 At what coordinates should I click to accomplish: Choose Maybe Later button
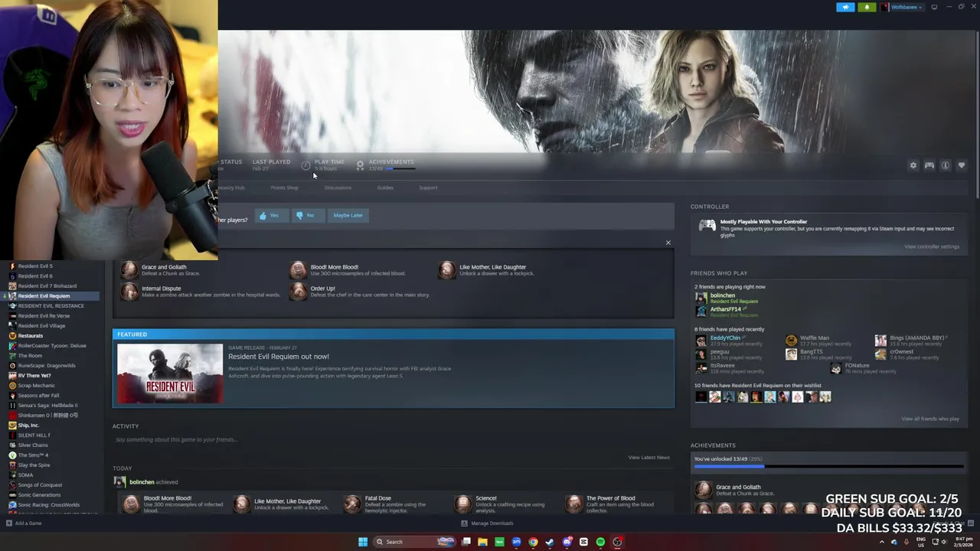click(x=348, y=215)
